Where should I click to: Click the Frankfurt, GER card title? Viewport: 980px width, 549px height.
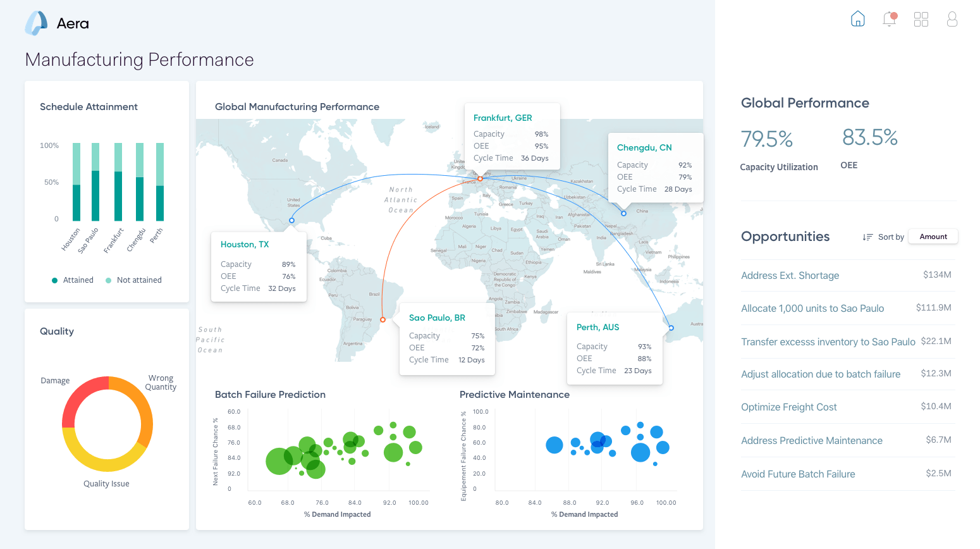[x=503, y=118]
